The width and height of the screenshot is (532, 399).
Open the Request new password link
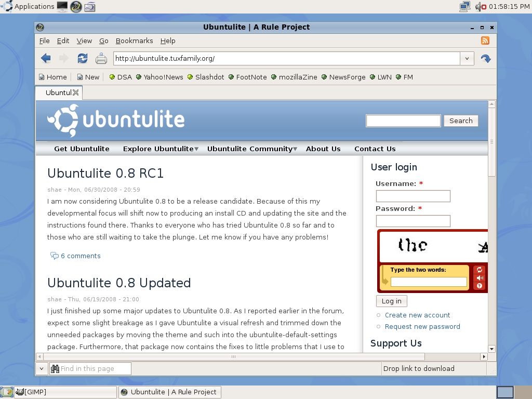(x=422, y=327)
